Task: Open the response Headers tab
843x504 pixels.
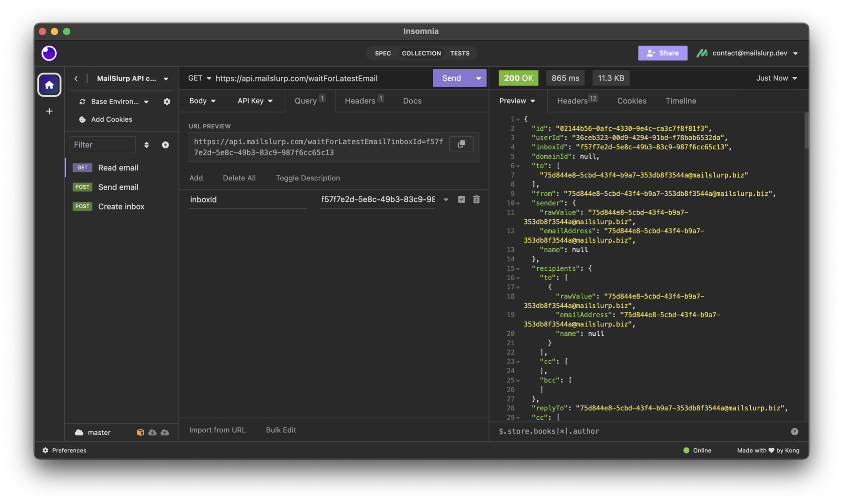Action: pyautogui.click(x=577, y=101)
